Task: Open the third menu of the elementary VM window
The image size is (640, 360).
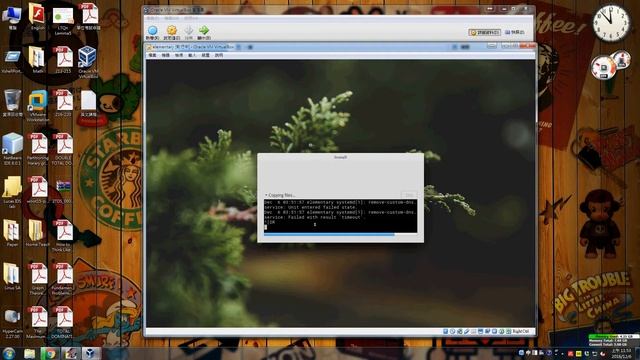Action: [179, 55]
